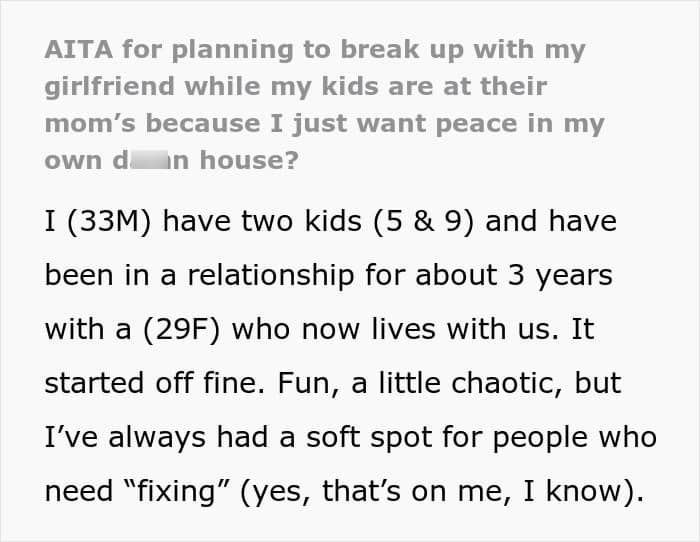
Task: Click the word "mom's" in the title
Action: [90, 123]
